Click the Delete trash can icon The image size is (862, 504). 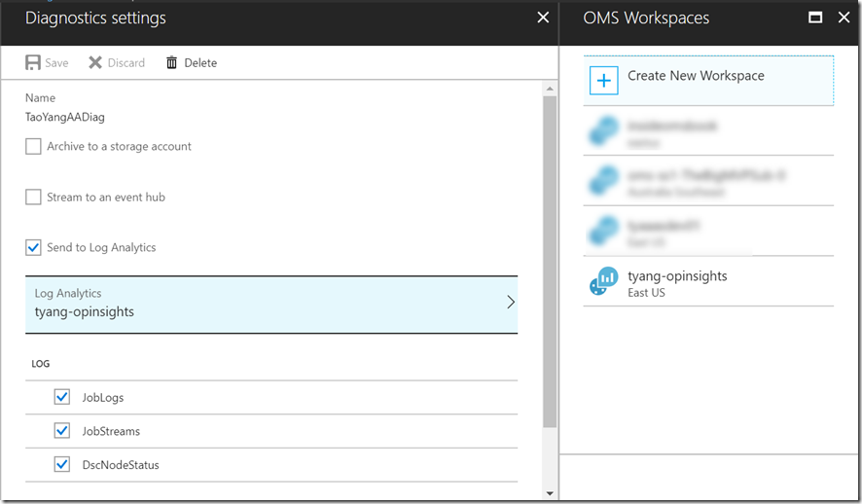click(171, 62)
